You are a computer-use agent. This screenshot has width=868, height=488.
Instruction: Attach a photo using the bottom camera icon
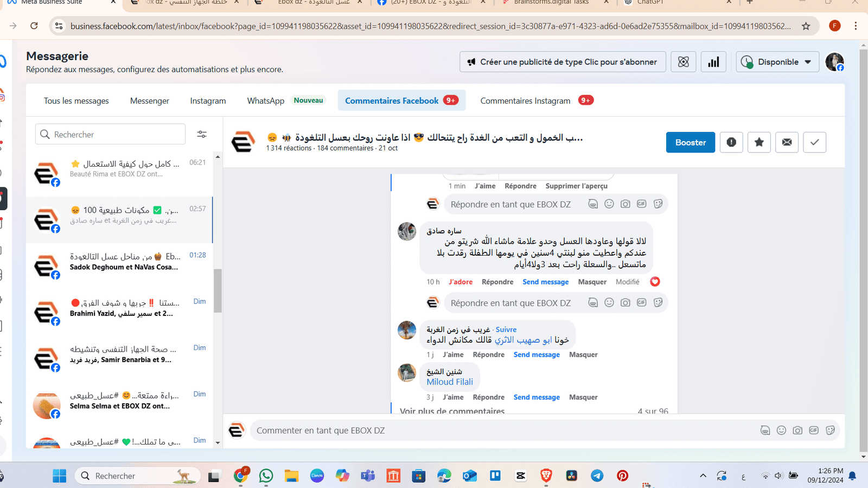tap(797, 430)
